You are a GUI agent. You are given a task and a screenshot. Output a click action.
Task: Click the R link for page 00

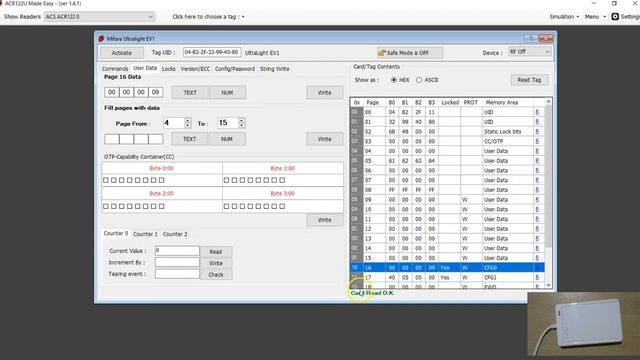pos(537,112)
